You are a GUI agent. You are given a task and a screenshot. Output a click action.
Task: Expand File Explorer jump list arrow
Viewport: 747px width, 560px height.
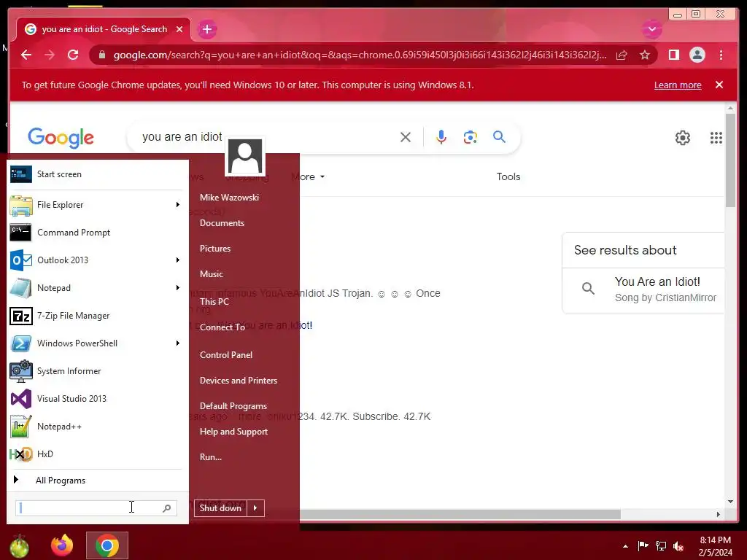point(178,205)
